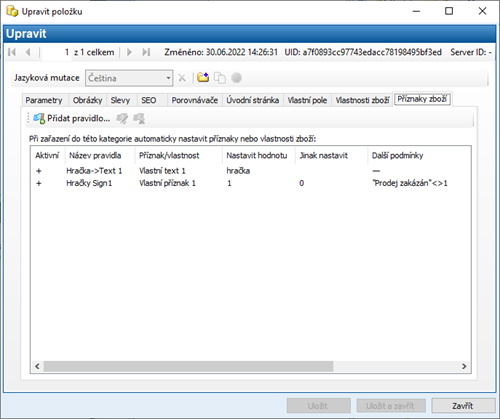The width and height of the screenshot is (500, 419).
Task: Click the remove rule icon
Action: [x=139, y=119]
